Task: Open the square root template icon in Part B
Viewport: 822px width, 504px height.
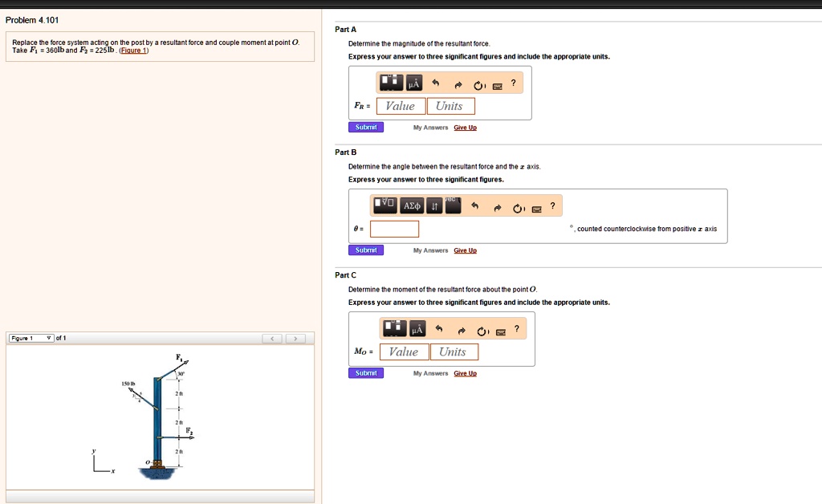Action: coord(386,205)
